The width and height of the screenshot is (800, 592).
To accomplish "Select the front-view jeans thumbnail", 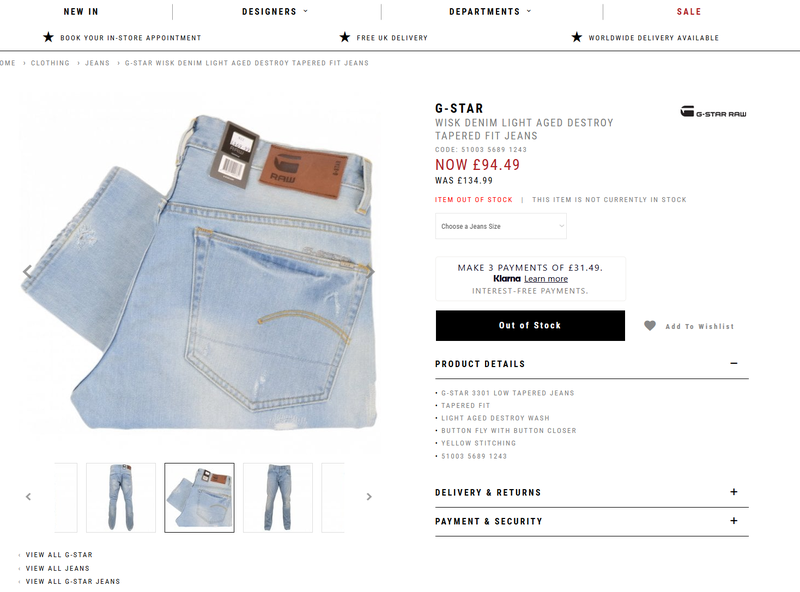I will (x=278, y=498).
